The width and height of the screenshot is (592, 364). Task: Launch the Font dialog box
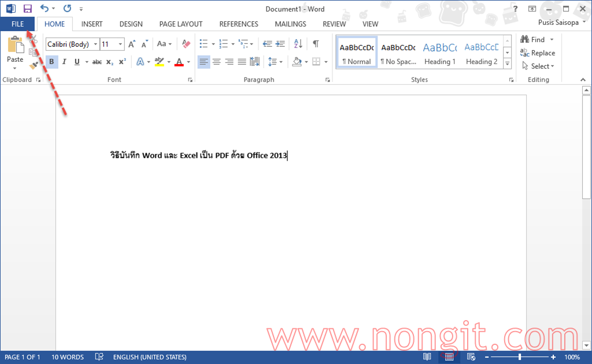click(190, 80)
